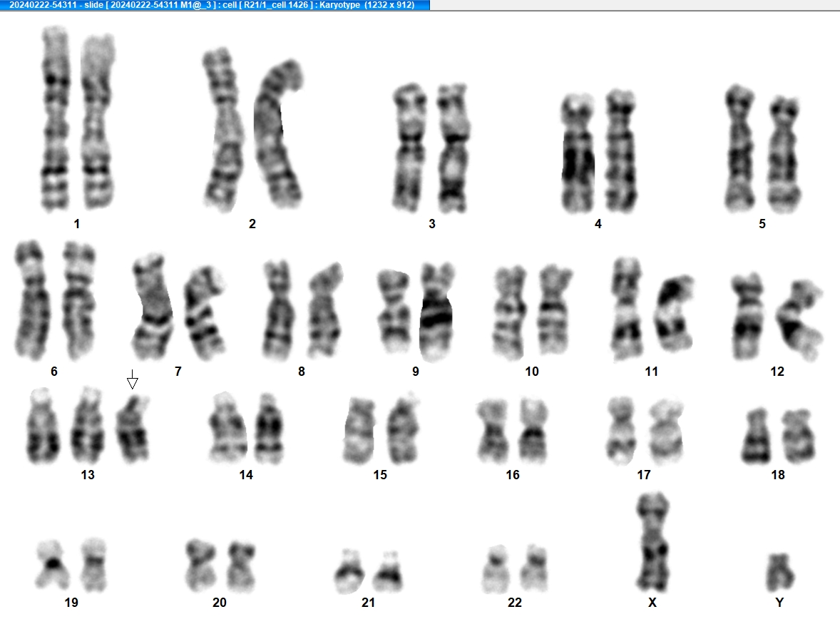Select the left chromosome 9 homolog

[x=394, y=311]
